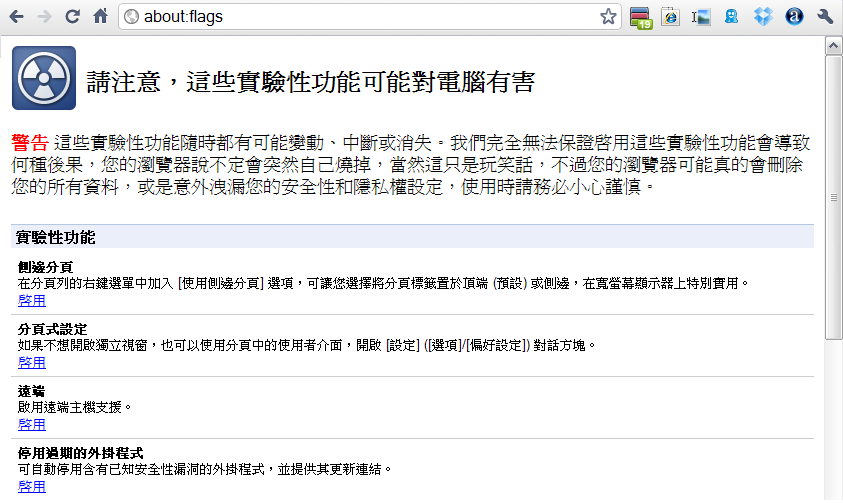Image resolution: width=843 pixels, height=503 pixels.
Task: Click the 停用過期的外掛程式 title
Action: [81, 453]
